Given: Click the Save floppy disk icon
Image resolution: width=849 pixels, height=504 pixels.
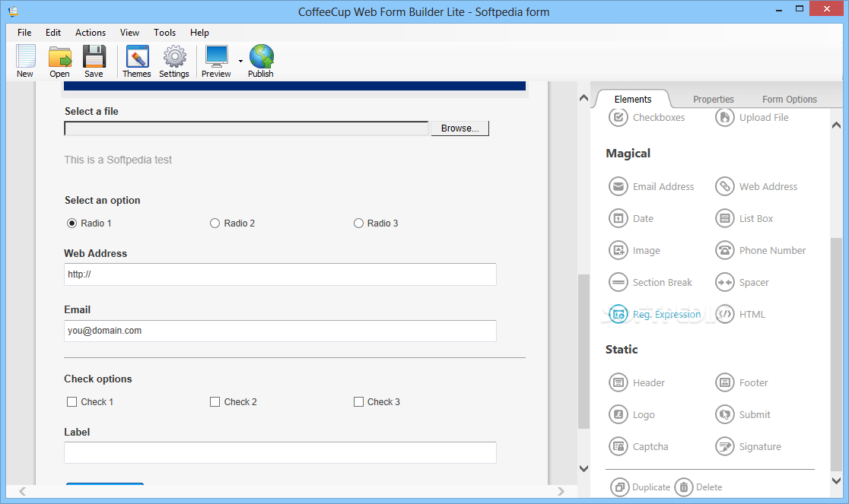Looking at the screenshot, I should [x=94, y=61].
